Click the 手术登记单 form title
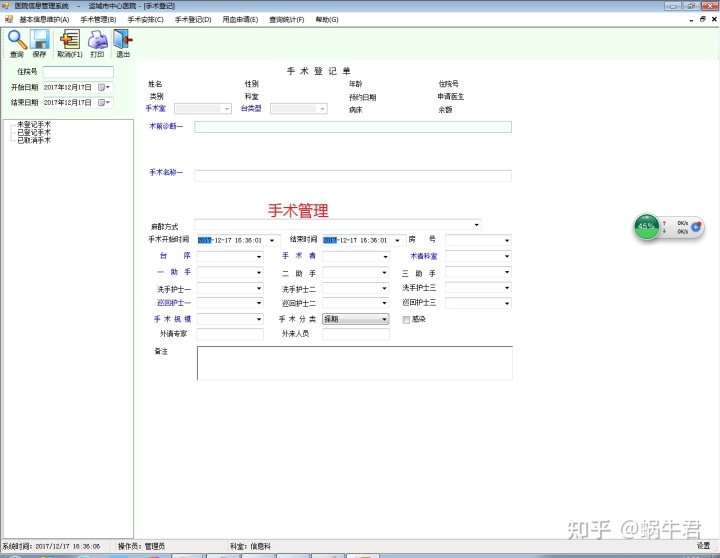 319,71
